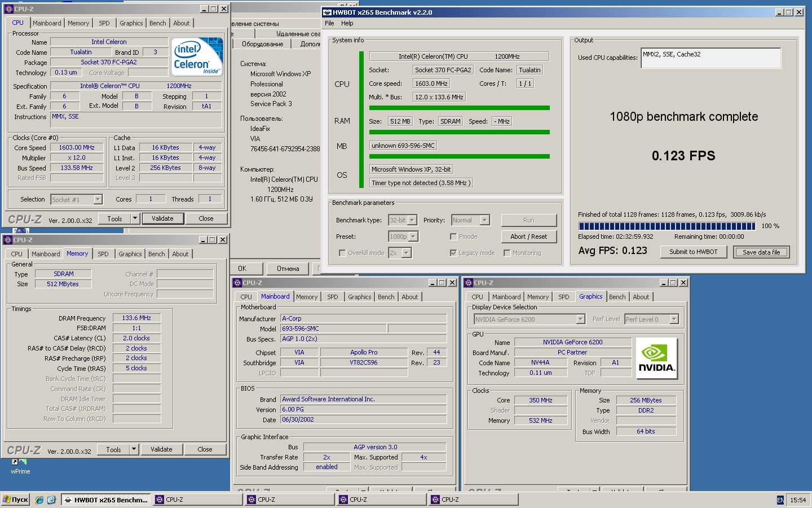Click title bar icon of CPU-Z Mainboard window
Image resolution: width=812 pixels, height=508 pixels.
pos(237,283)
